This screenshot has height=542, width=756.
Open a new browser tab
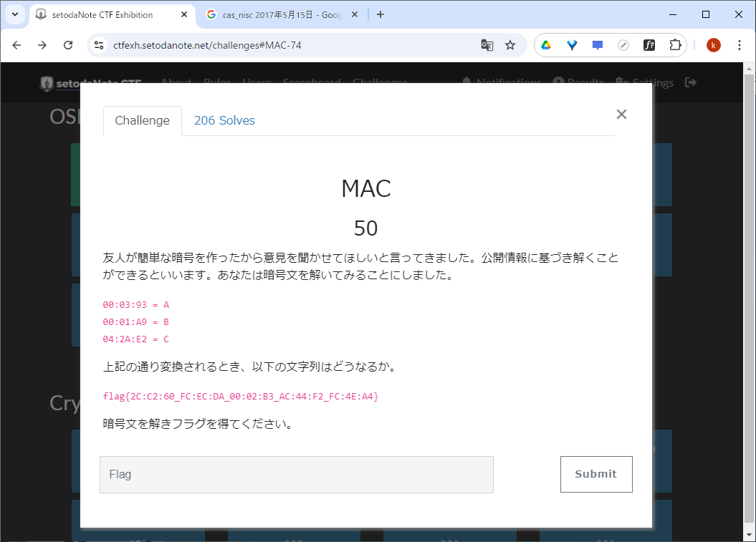pos(381,15)
